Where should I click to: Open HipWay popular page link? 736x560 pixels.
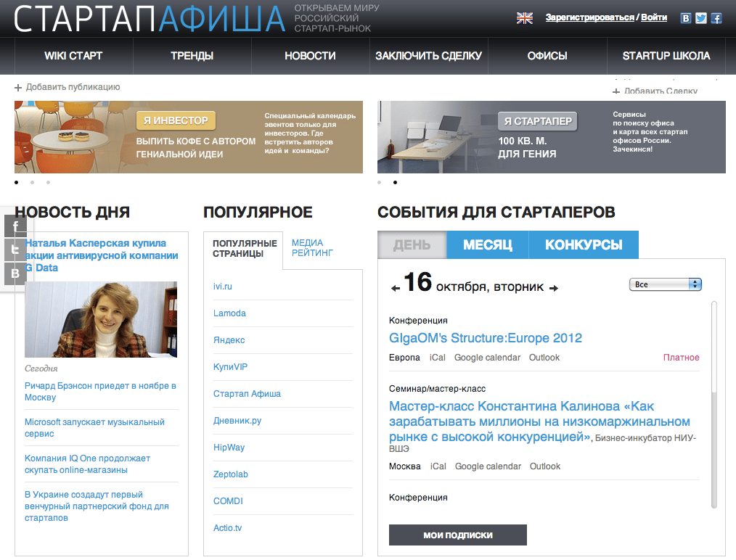click(x=229, y=448)
